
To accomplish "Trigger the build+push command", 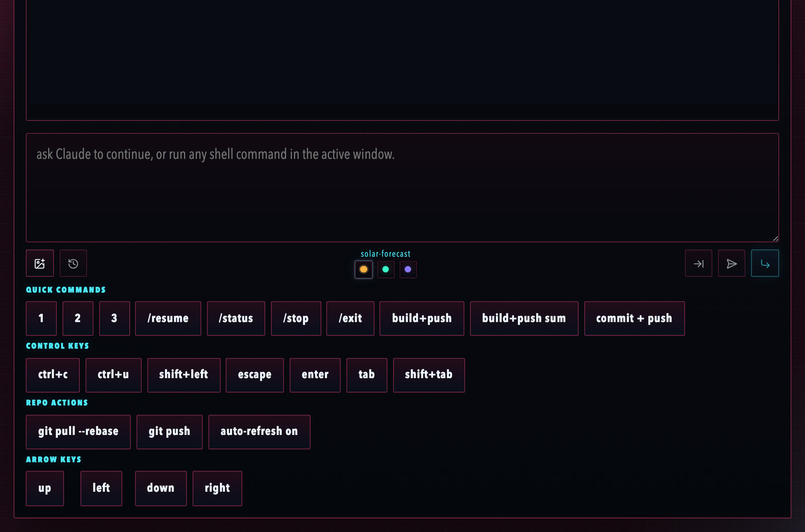I will tap(422, 318).
